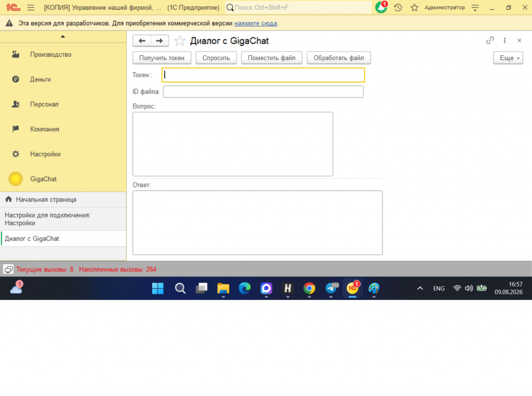
Task: Click the Производство factory icon
Action: coord(16,54)
